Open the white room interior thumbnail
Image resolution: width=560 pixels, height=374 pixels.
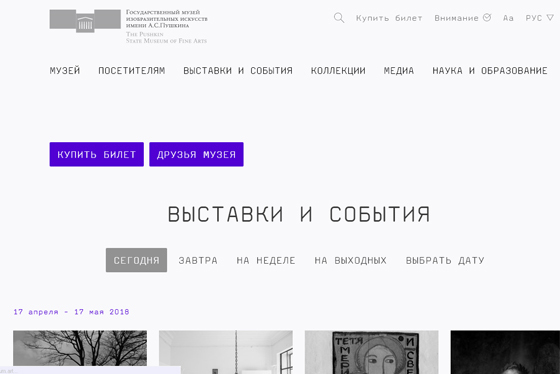coord(226,352)
